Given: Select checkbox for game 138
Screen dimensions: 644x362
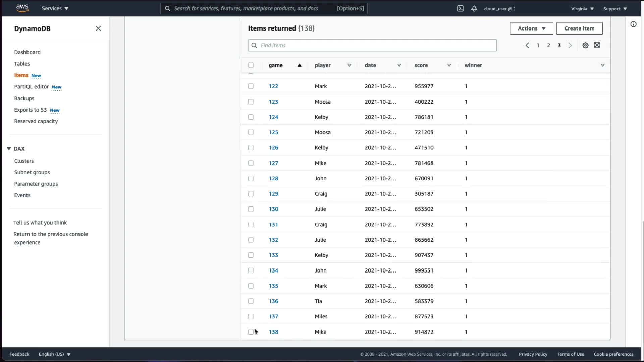Looking at the screenshot, I should coord(251,332).
